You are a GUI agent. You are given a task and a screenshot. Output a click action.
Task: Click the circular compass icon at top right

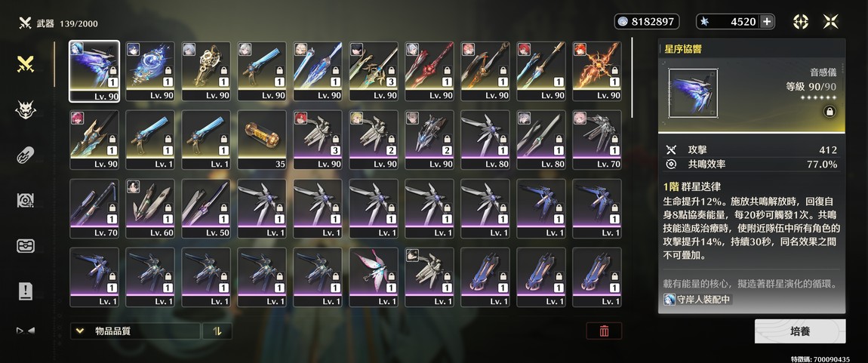coord(801,22)
